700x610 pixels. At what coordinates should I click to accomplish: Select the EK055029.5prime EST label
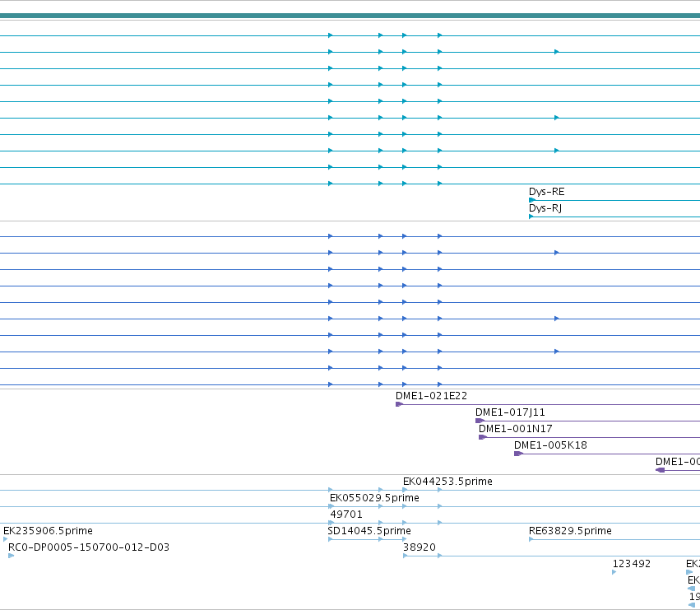374,498
